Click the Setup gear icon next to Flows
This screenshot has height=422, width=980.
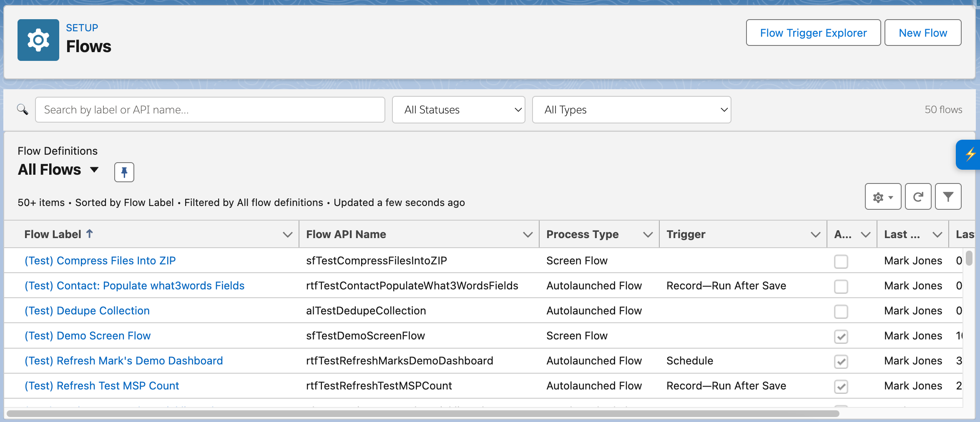[x=38, y=40]
